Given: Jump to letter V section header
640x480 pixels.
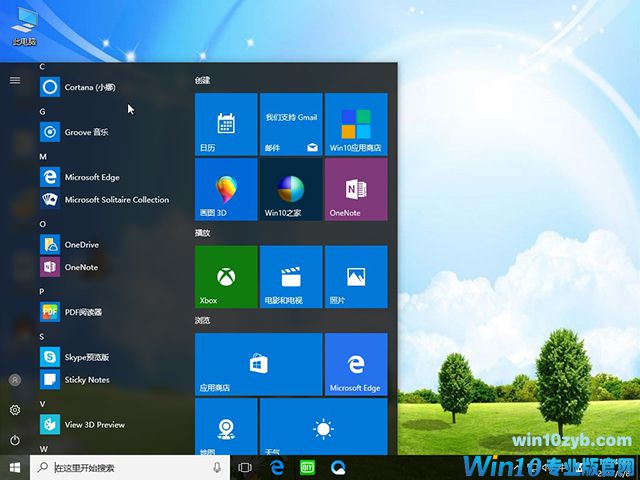Looking at the screenshot, I should click(x=42, y=404).
